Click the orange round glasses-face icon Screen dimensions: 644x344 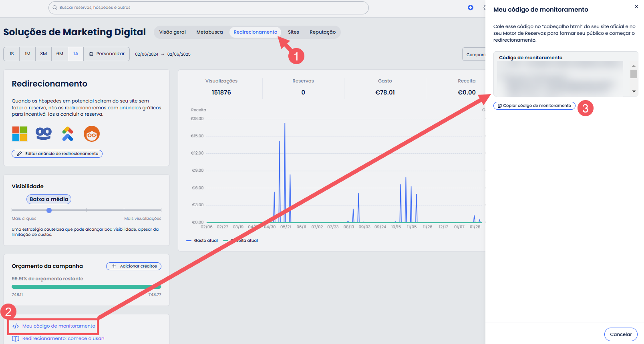(92, 134)
